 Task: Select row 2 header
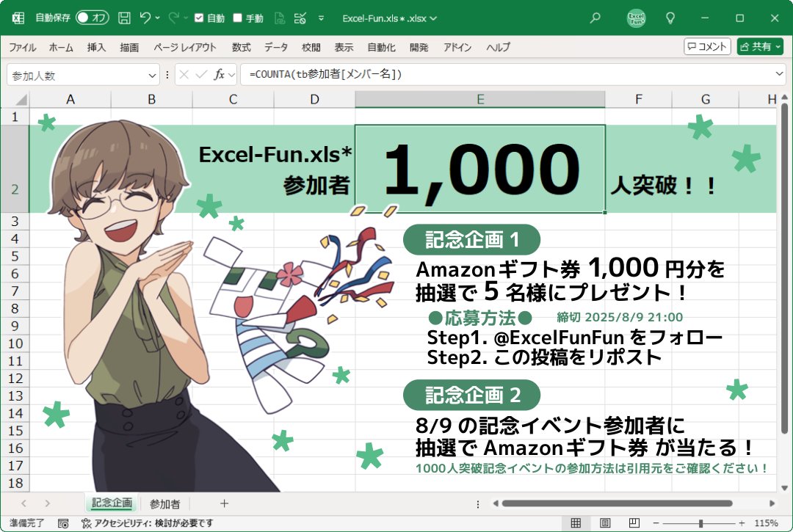point(15,168)
